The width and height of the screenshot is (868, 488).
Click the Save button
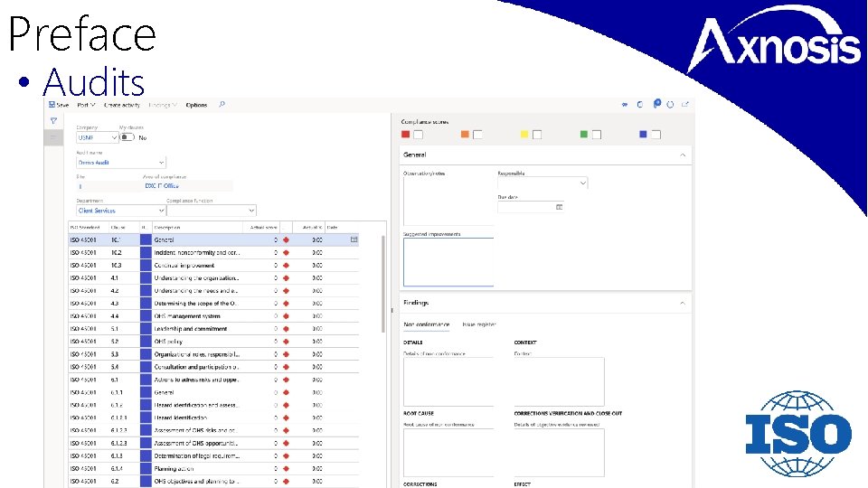pos(59,105)
